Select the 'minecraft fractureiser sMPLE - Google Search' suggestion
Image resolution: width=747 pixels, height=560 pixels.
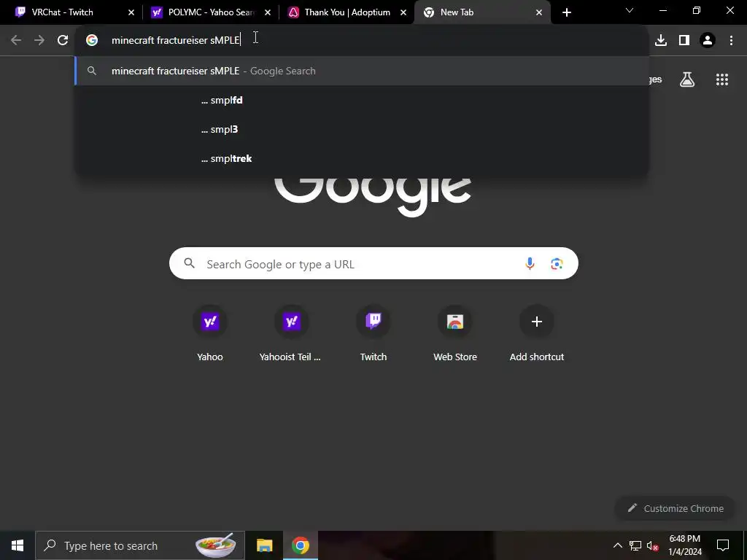click(x=362, y=71)
